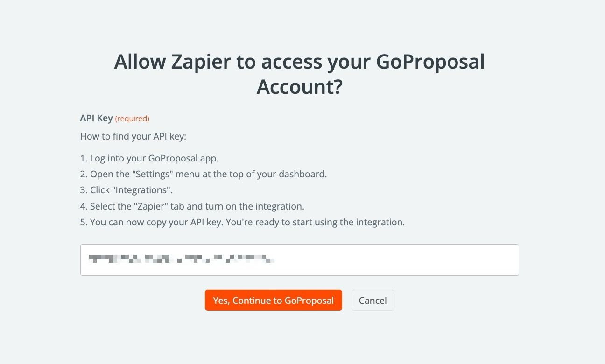Click the Yes, Continue to GoProposal button
Viewport: 605px width, 364px height.
[x=273, y=300]
